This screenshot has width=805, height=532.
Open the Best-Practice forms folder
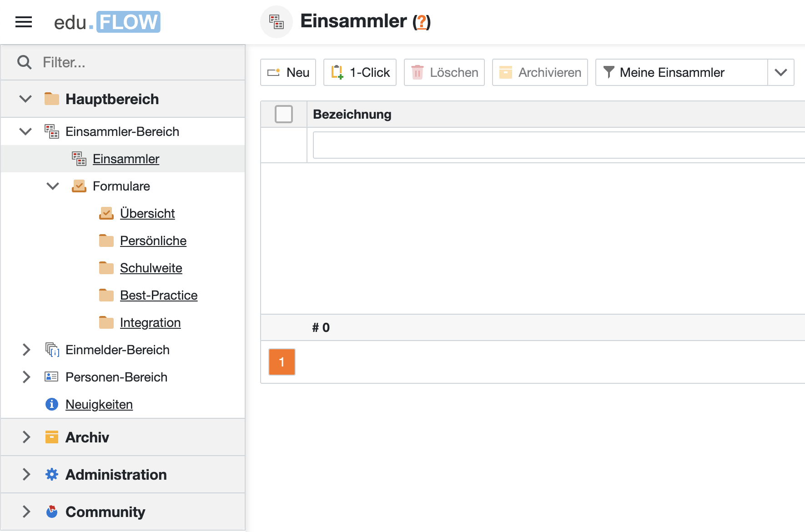[159, 295]
